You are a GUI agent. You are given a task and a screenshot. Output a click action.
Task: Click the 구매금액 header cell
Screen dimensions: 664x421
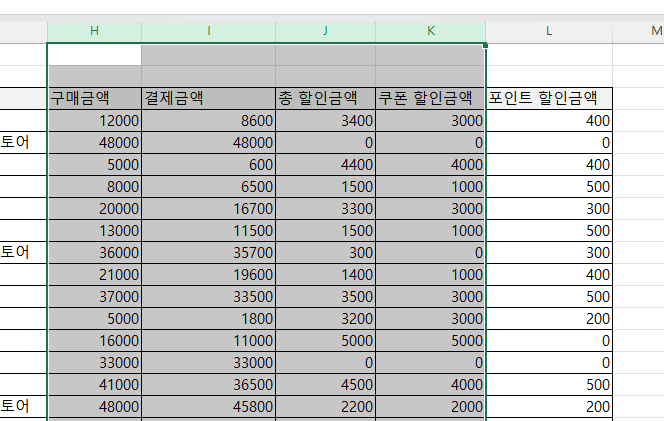pyautogui.click(x=95, y=98)
